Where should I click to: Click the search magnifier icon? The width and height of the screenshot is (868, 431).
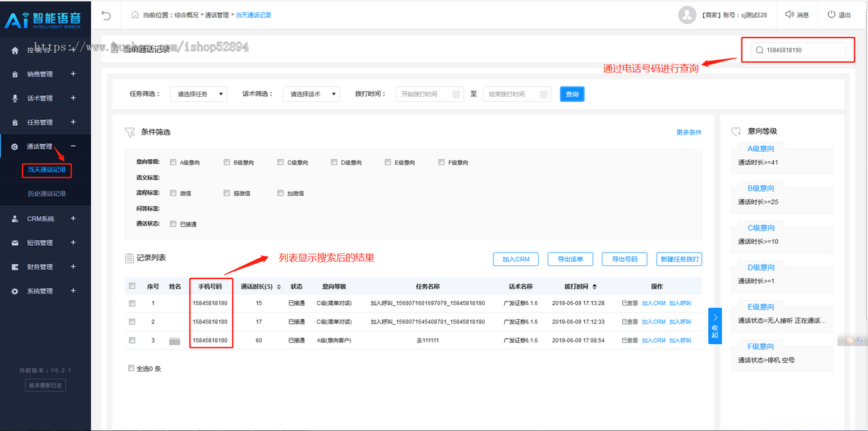pos(759,50)
